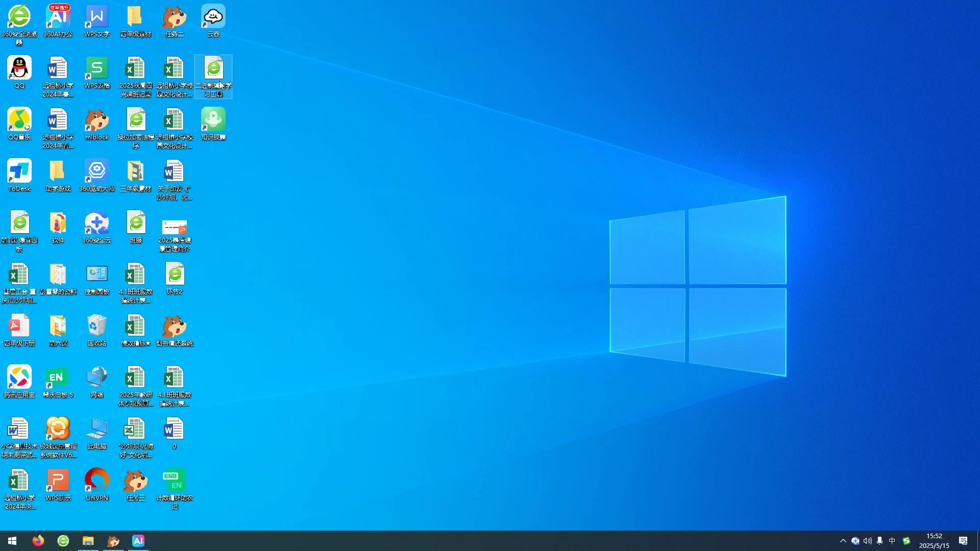Click the microphone tray icon
This screenshot has height=551, width=980.
(x=880, y=541)
